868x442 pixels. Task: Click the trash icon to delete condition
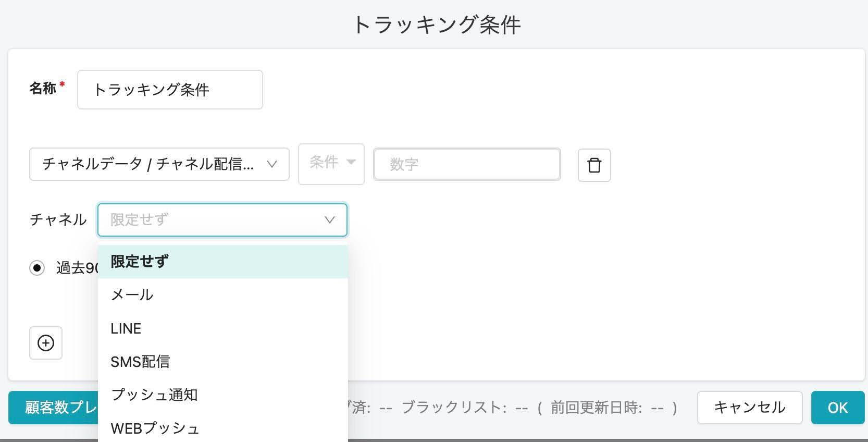coord(594,165)
